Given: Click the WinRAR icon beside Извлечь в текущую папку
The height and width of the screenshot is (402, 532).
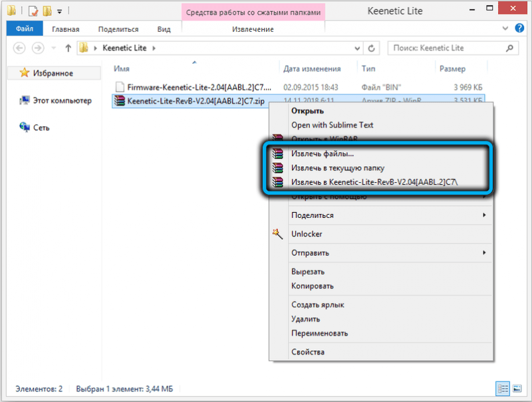Looking at the screenshot, I should click(x=277, y=168).
